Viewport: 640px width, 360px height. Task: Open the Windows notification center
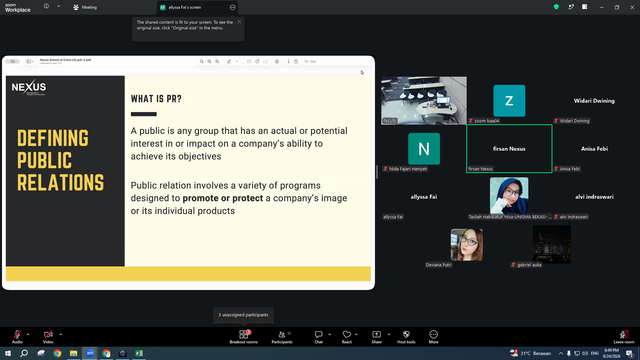click(x=630, y=353)
